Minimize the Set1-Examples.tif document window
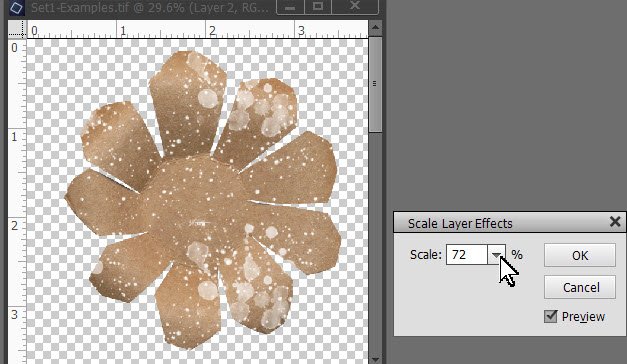This screenshot has height=364, width=627. point(290,7)
